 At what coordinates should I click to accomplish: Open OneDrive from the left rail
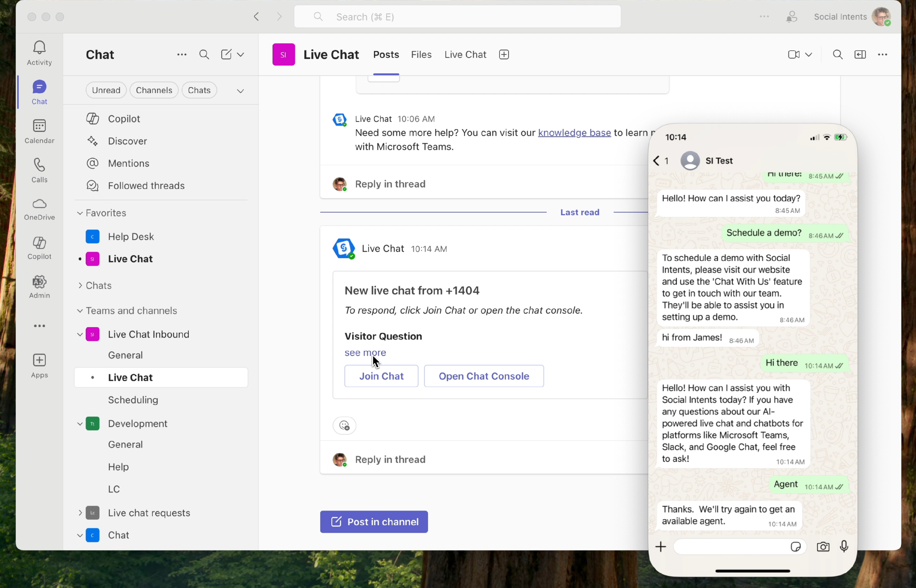(39, 204)
